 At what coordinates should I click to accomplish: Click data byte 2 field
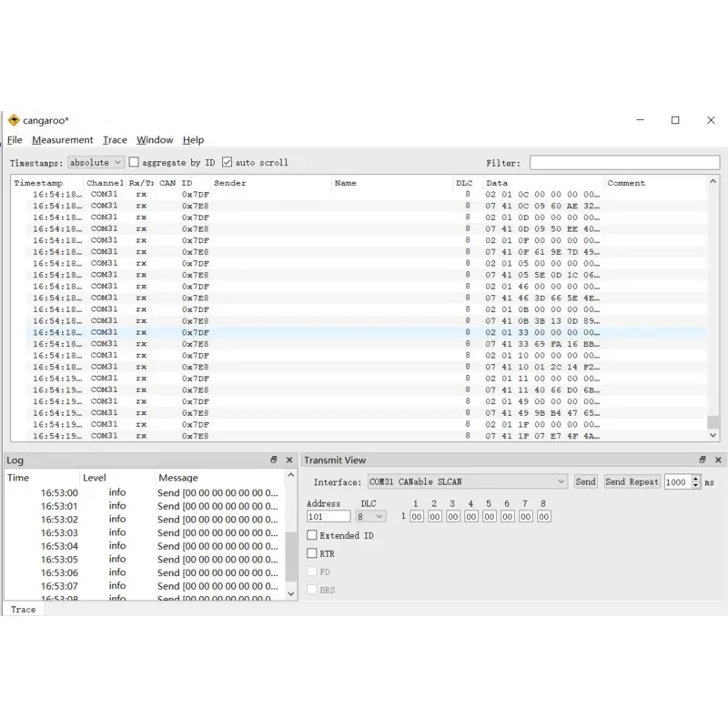click(435, 516)
